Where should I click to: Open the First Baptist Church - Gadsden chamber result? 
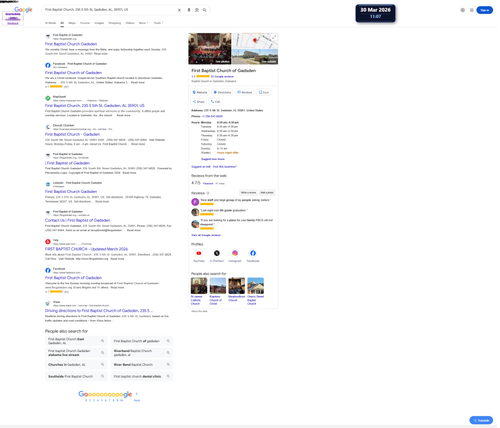[x=72, y=134]
